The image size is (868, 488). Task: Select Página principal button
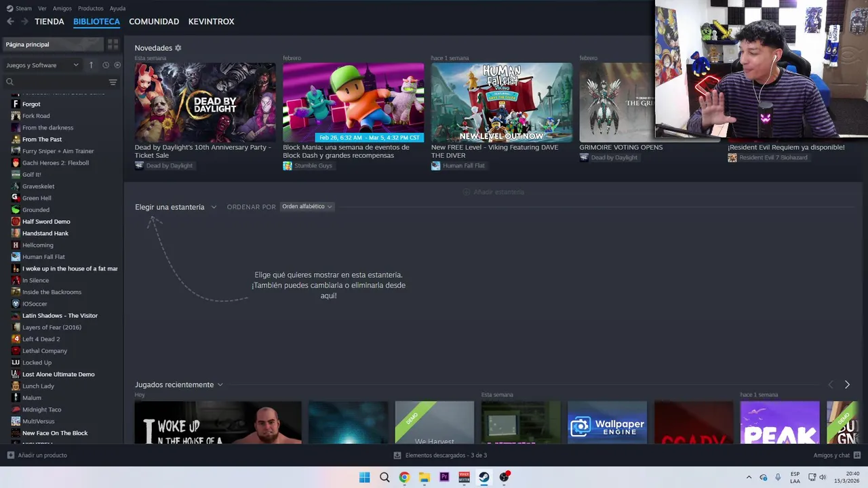coord(53,44)
